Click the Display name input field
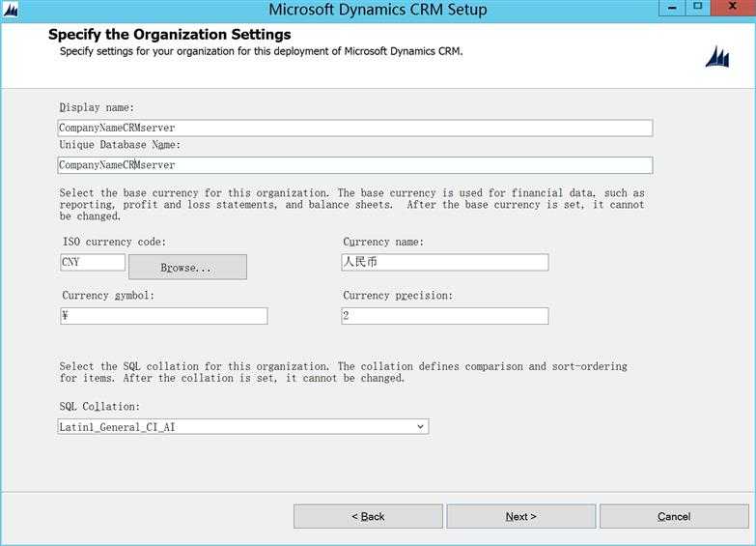The image size is (756, 546). (x=355, y=128)
